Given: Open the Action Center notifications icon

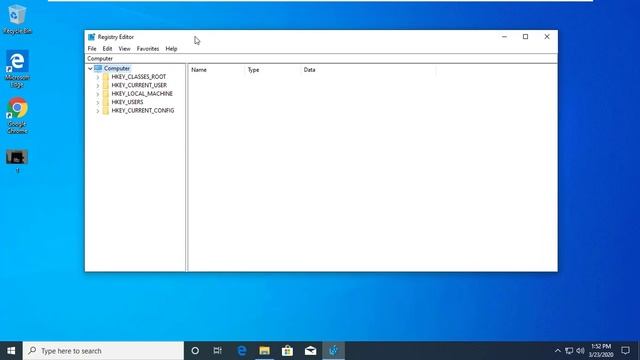Looking at the screenshot, I should point(625,351).
